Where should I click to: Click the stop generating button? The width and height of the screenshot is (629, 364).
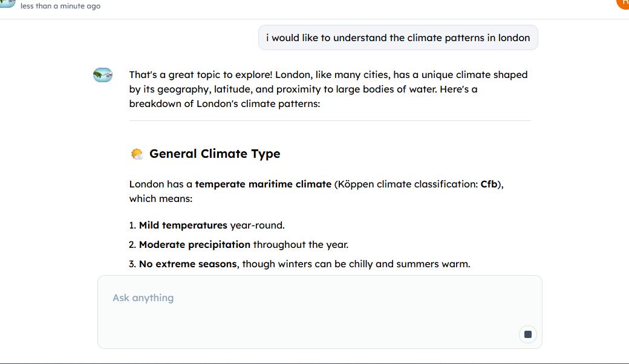tap(527, 334)
